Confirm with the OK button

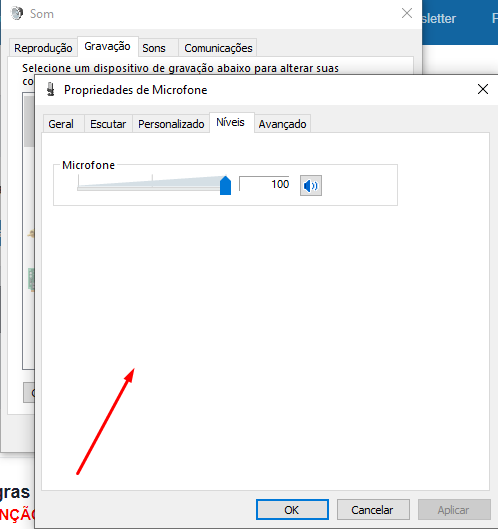292,510
